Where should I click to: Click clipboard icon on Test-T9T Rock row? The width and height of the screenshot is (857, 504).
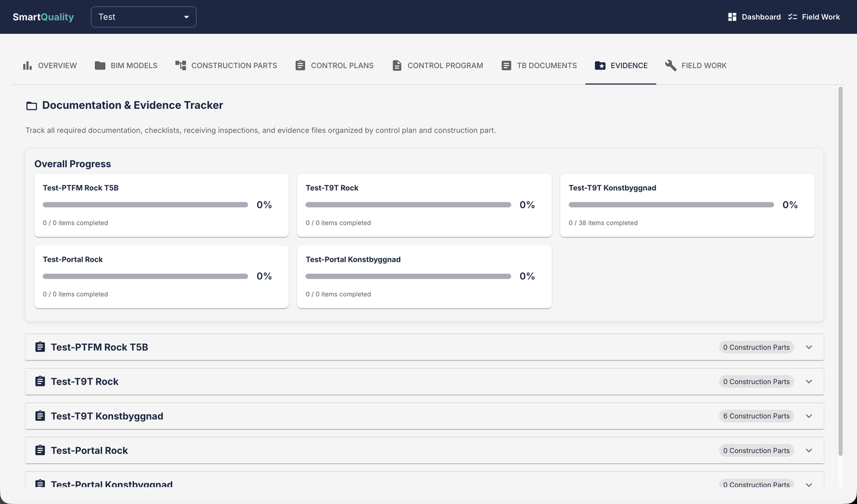pos(40,381)
